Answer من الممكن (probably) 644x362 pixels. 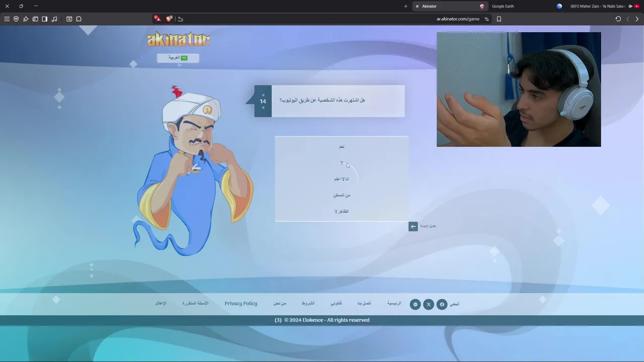[x=342, y=195]
